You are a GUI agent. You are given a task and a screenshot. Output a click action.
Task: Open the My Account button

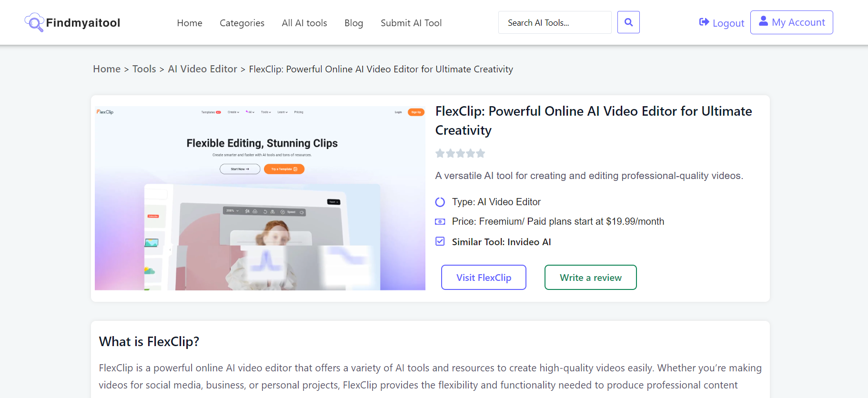click(x=792, y=22)
